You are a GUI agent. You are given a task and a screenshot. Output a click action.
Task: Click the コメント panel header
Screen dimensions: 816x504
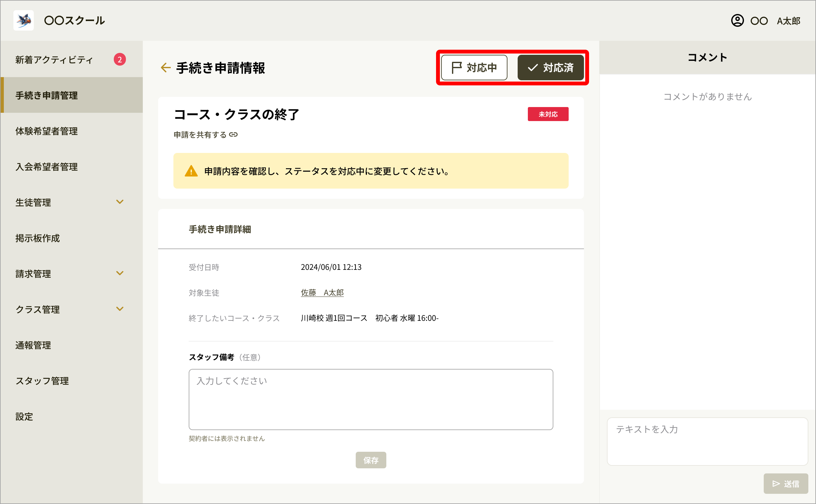(x=707, y=57)
